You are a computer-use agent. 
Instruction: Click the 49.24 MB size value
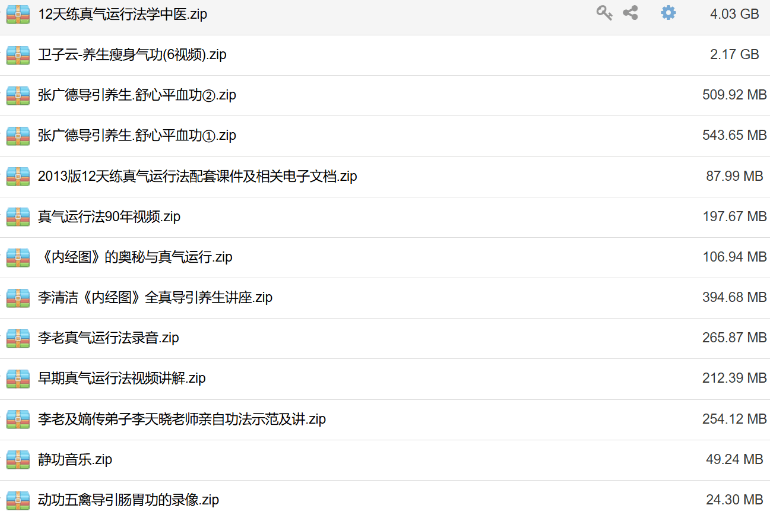[x=734, y=459]
